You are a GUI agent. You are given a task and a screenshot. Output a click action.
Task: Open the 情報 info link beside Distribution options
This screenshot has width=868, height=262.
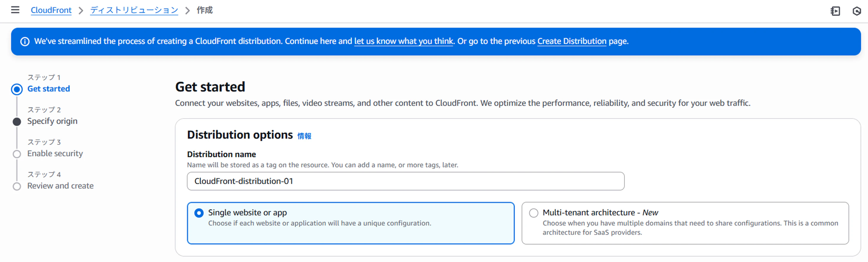tap(304, 136)
